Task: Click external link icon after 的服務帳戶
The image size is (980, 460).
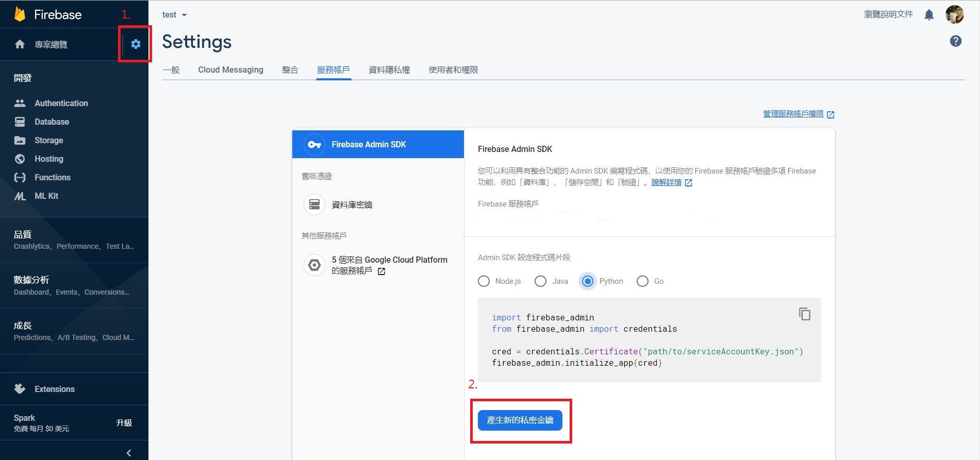Action: point(381,271)
